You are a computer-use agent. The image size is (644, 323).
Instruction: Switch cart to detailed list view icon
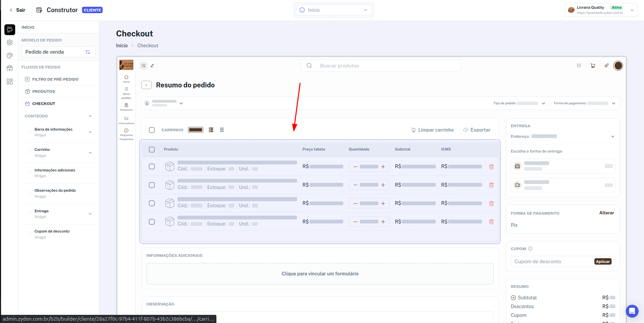point(211,130)
